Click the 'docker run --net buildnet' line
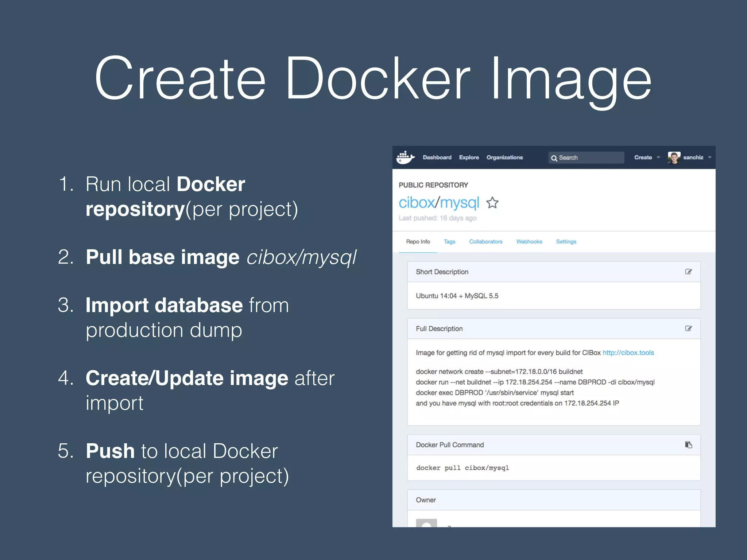 tap(535, 382)
